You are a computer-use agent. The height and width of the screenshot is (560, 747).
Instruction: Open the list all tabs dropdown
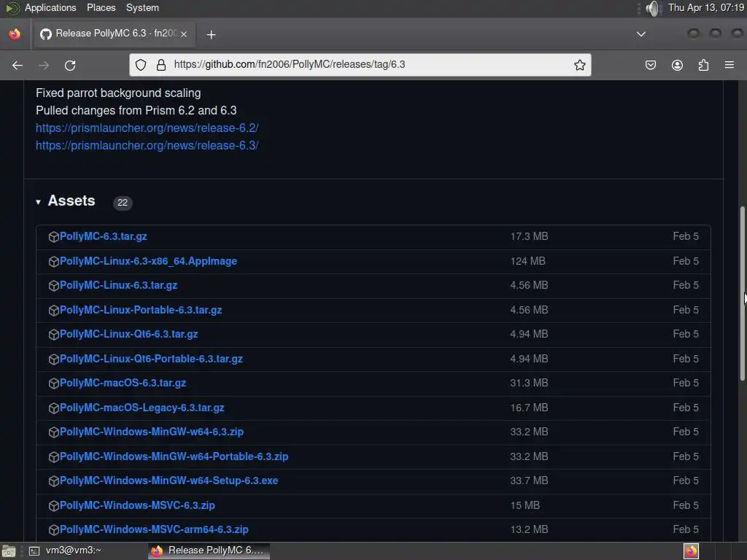pos(641,34)
